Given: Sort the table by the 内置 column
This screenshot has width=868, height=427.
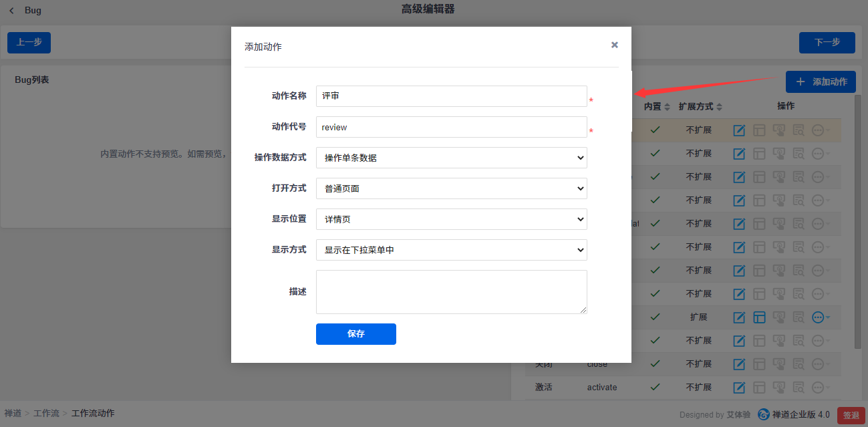Looking at the screenshot, I should click(658, 106).
